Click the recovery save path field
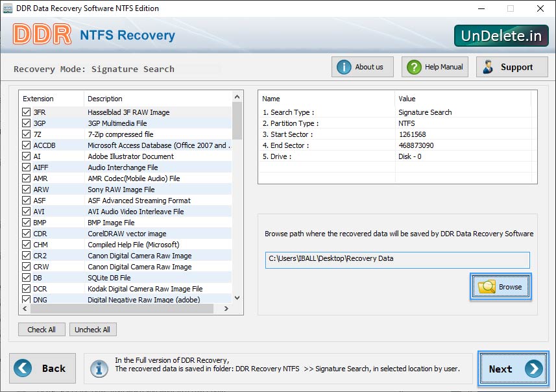556x392 pixels. [397, 260]
